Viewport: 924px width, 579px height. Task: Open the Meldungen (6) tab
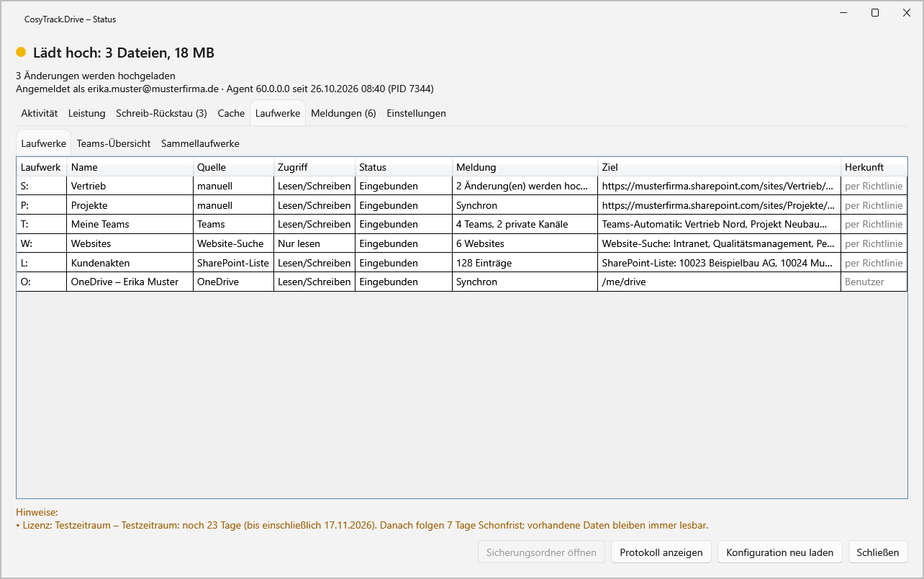(343, 113)
